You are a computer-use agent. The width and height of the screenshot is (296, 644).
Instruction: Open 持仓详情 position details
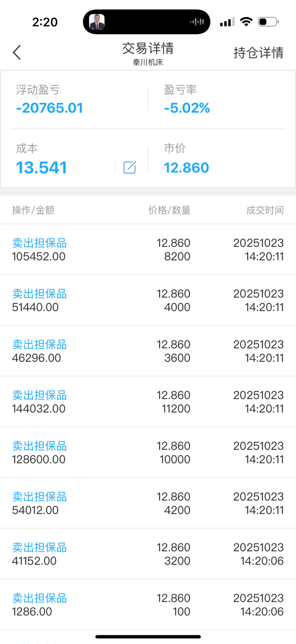[259, 53]
